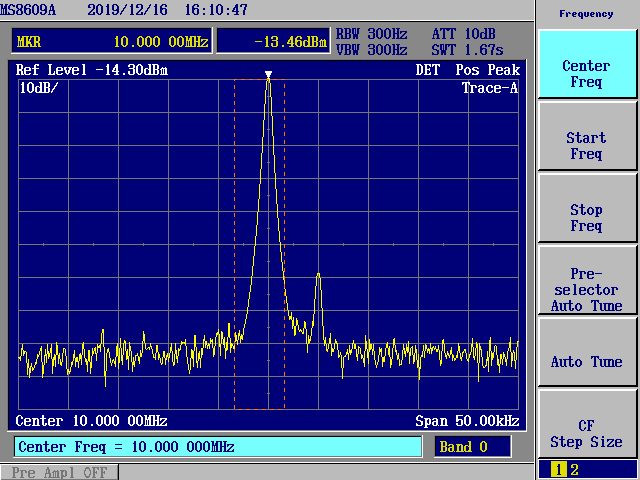
Task: Switch to softkey page 2
Action: 574,470
